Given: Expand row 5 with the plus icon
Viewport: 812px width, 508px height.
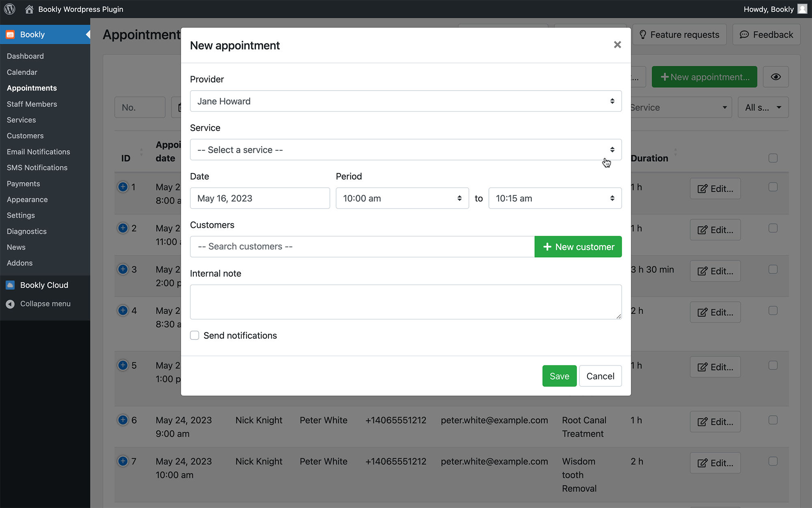Looking at the screenshot, I should point(123,365).
